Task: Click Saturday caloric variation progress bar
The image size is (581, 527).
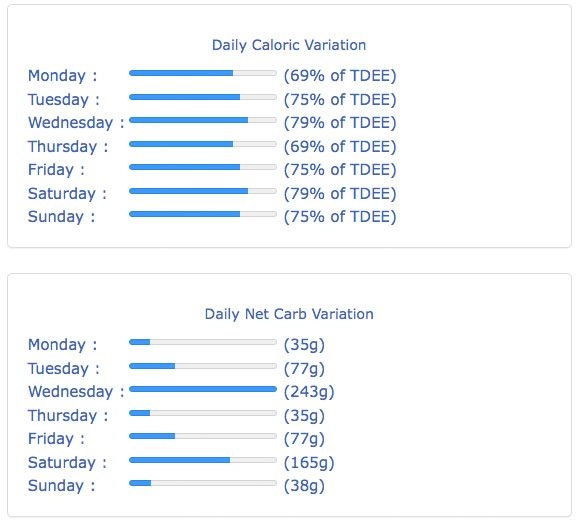Action: [203, 191]
